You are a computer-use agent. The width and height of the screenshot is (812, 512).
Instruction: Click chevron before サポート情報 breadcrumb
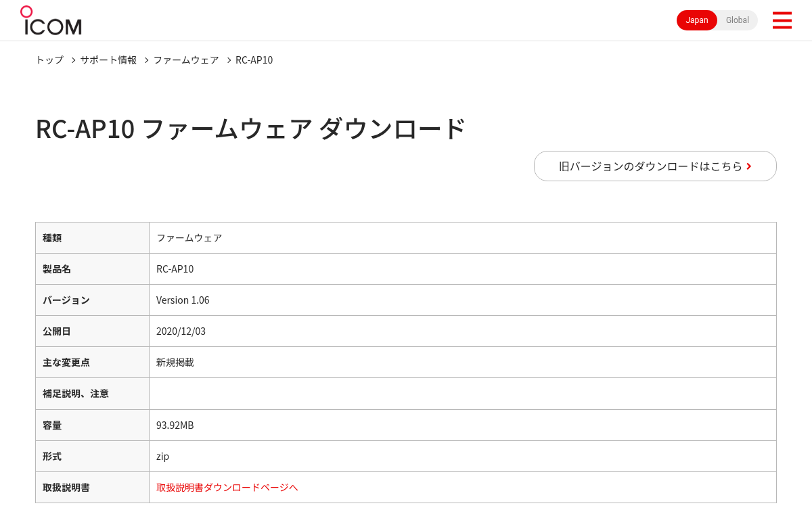click(73, 60)
